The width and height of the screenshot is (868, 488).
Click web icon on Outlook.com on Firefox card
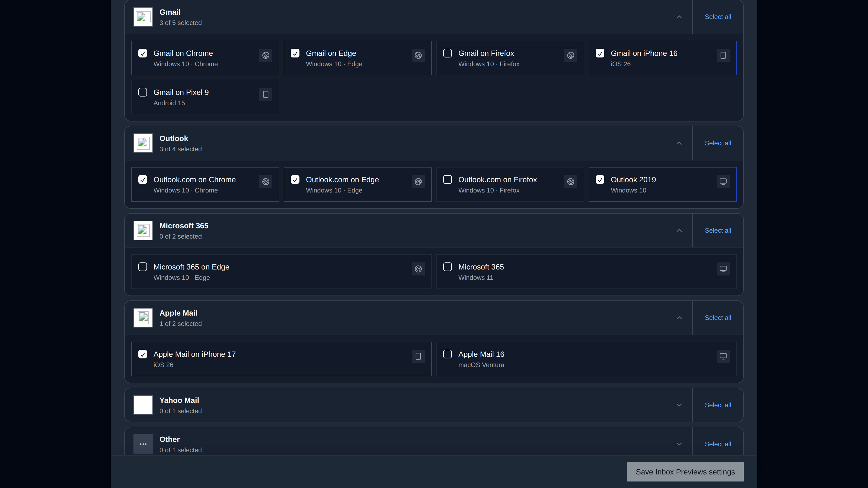click(570, 182)
